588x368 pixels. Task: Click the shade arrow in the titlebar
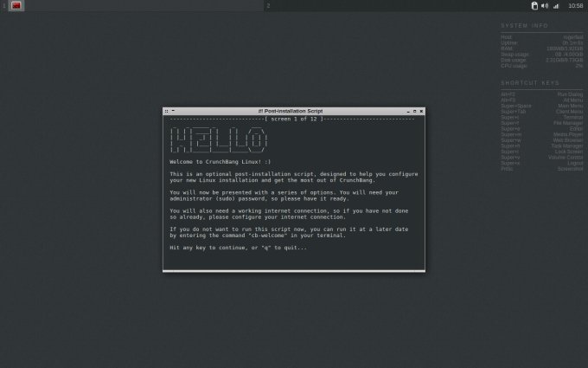pos(173,111)
